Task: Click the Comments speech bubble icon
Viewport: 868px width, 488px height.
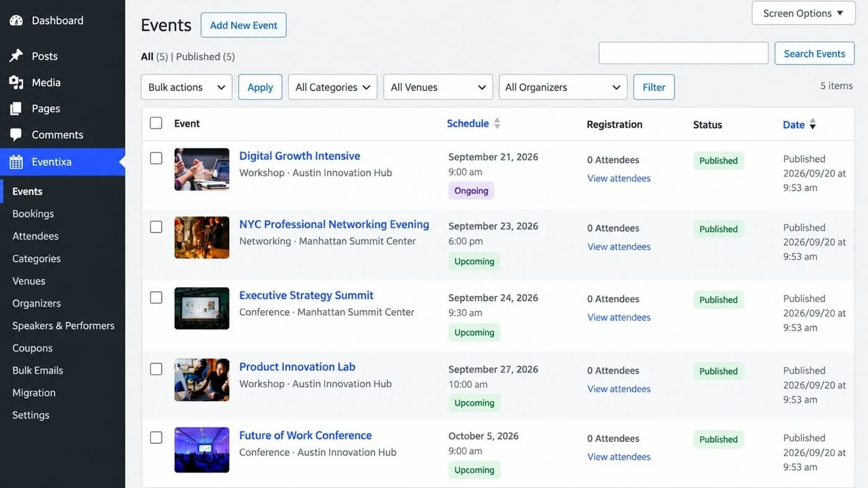Action: coord(16,135)
